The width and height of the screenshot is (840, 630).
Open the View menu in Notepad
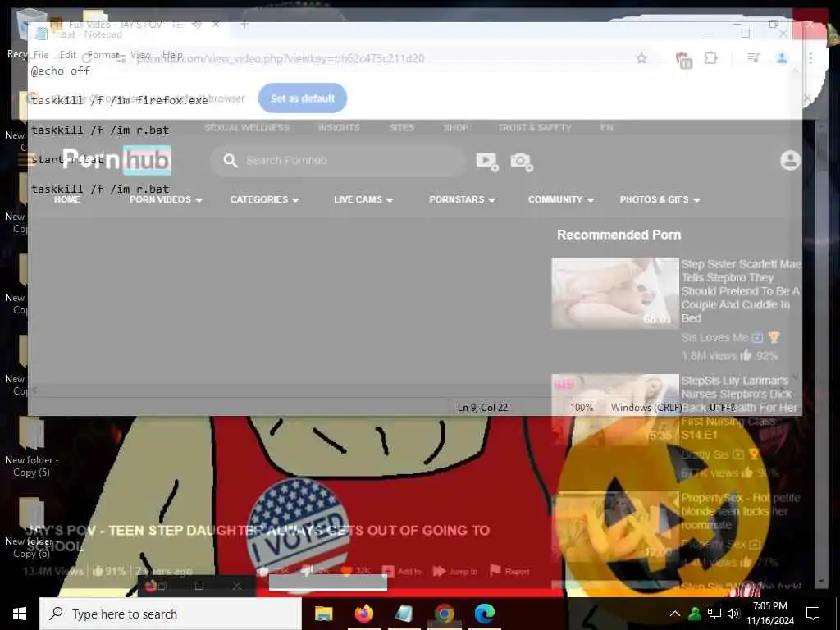(x=139, y=55)
